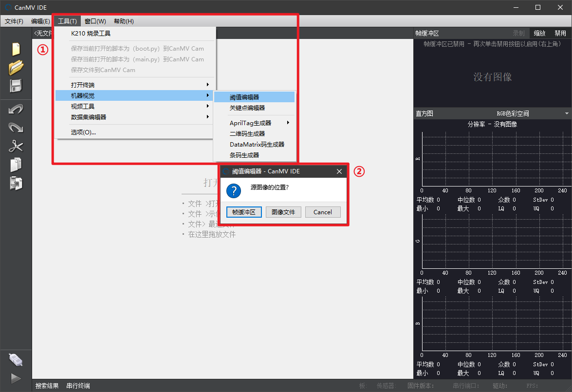Click the 传感器 status bar entry

pos(386,386)
